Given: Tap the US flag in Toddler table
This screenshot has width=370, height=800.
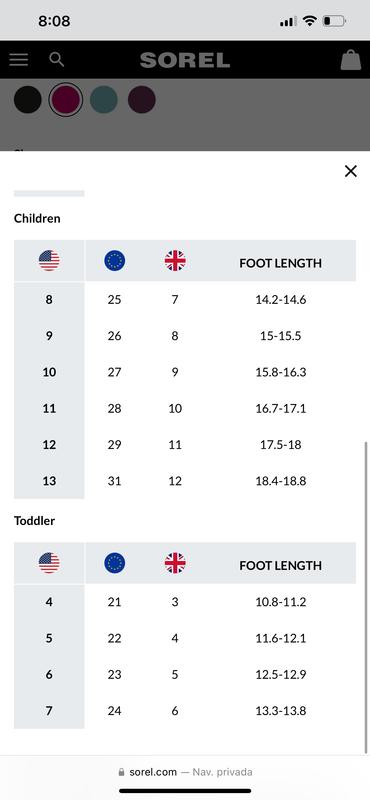Looking at the screenshot, I should [x=49, y=563].
